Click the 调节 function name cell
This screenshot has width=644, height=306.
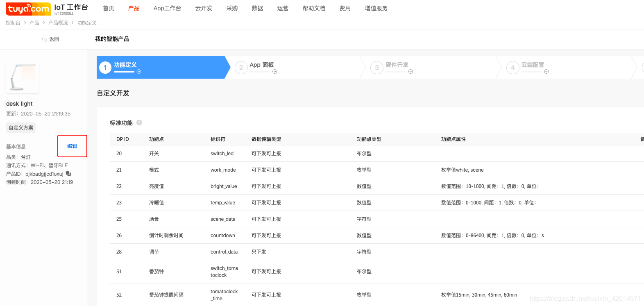pyautogui.click(x=154, y=252)
